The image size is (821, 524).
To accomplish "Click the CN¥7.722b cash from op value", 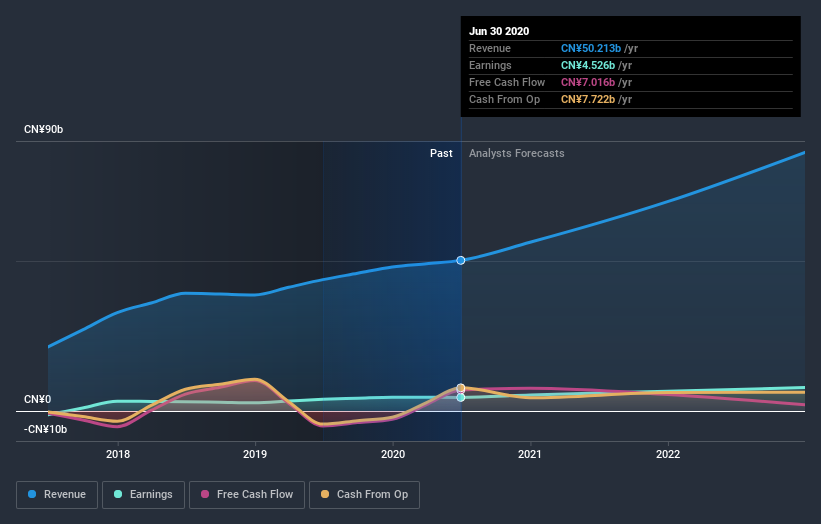I will coord(587,99).
